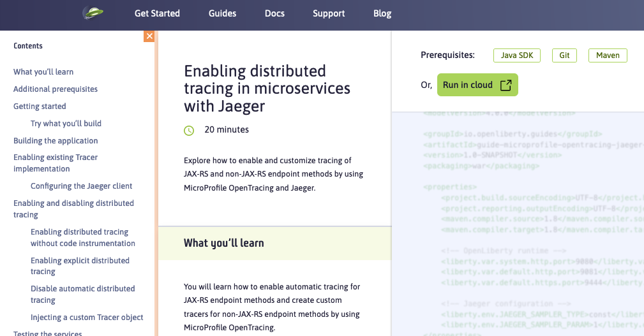Click the external-link icon in Run in cloud
Image resolution: width=644 pixels, height=336 pixels.
[505, 85]
